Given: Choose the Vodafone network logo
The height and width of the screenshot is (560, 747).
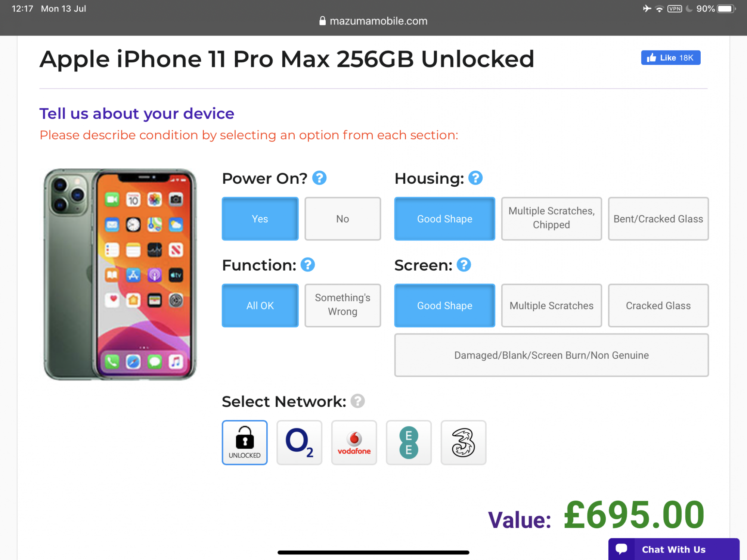Looking at the screenshot, I should coord(354,442).
